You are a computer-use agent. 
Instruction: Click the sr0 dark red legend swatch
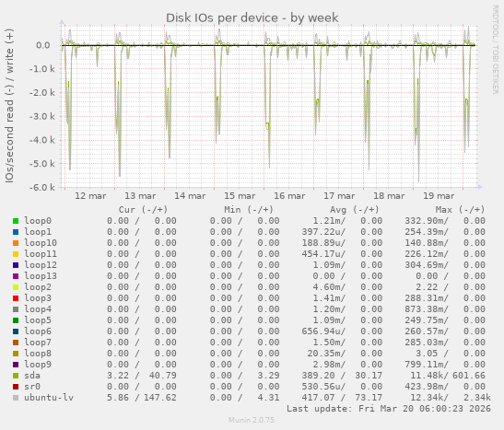coord(16,387)
